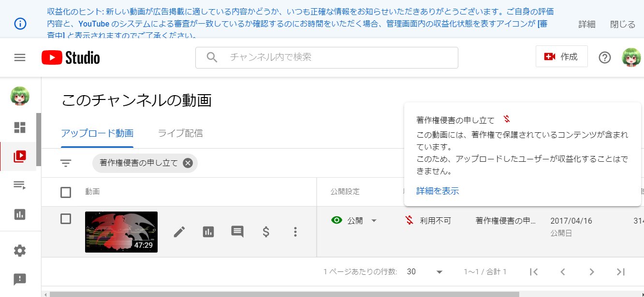Open the filter icon above the video list
The width and height of the screenshot is (644, 297).
pos(65,163)
